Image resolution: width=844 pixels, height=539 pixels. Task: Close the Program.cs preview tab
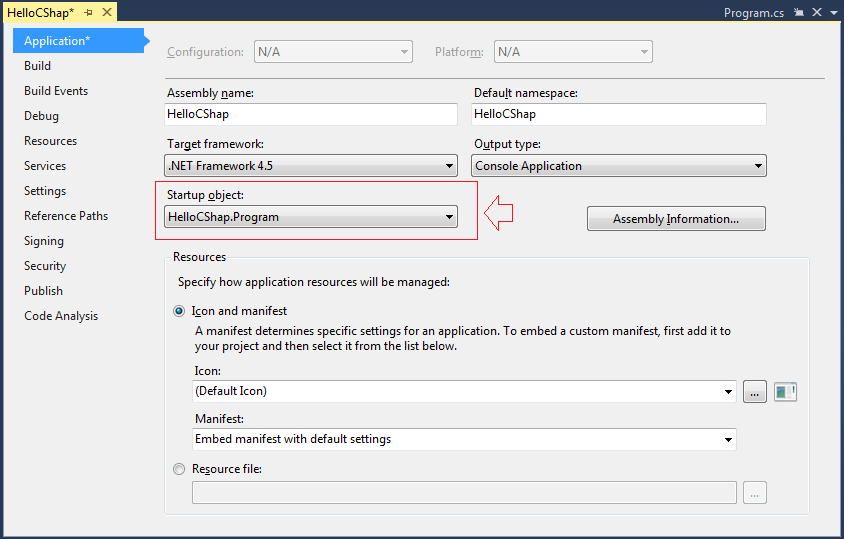click(817, 12)
